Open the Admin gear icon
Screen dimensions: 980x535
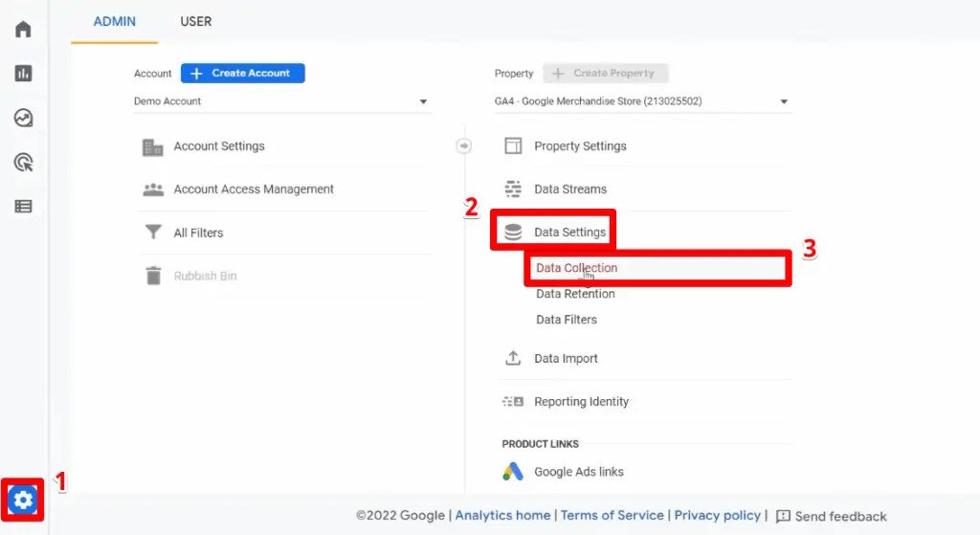pos(23,500)
